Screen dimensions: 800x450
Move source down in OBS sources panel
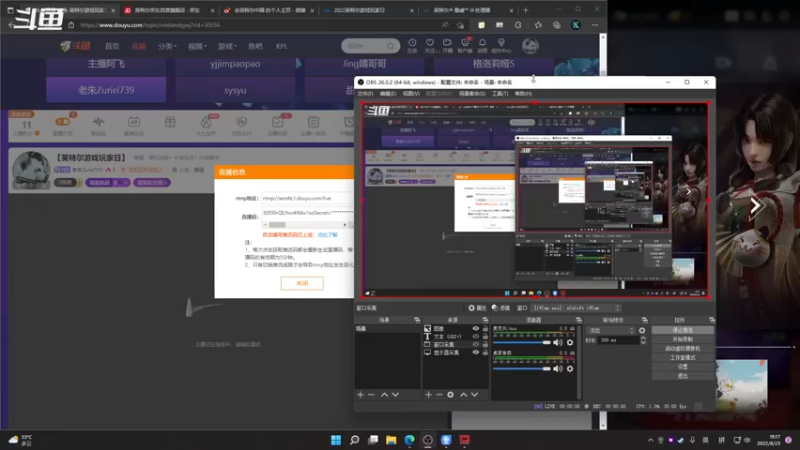pos(474,394)
